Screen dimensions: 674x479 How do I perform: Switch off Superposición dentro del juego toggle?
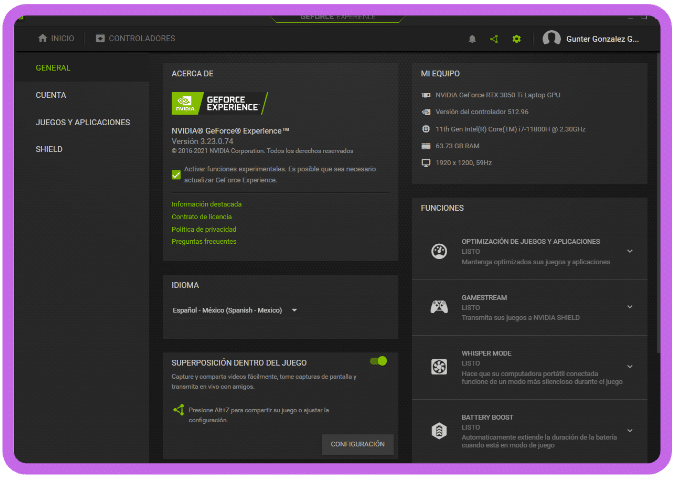tap(379, 361)
